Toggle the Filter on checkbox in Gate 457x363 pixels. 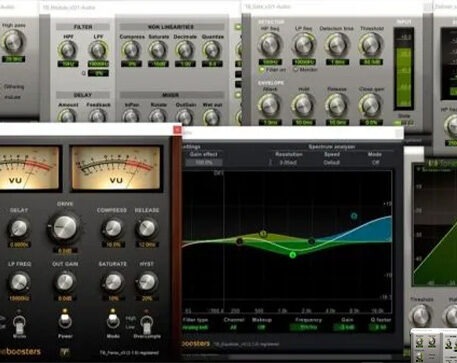(x=262, y=70)
